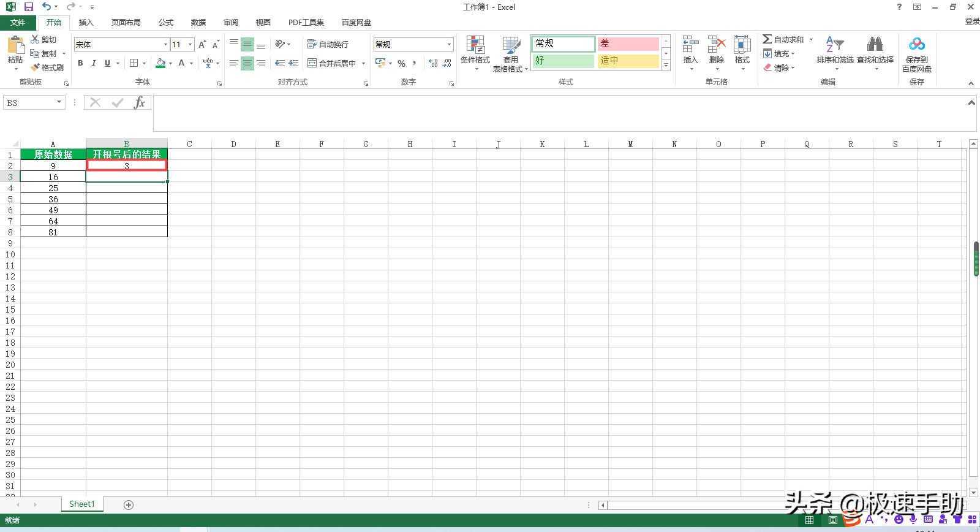The height and width of the screenshot is (532, 980).
Task: Apply fill color bucket
Action: coord(160,63)
